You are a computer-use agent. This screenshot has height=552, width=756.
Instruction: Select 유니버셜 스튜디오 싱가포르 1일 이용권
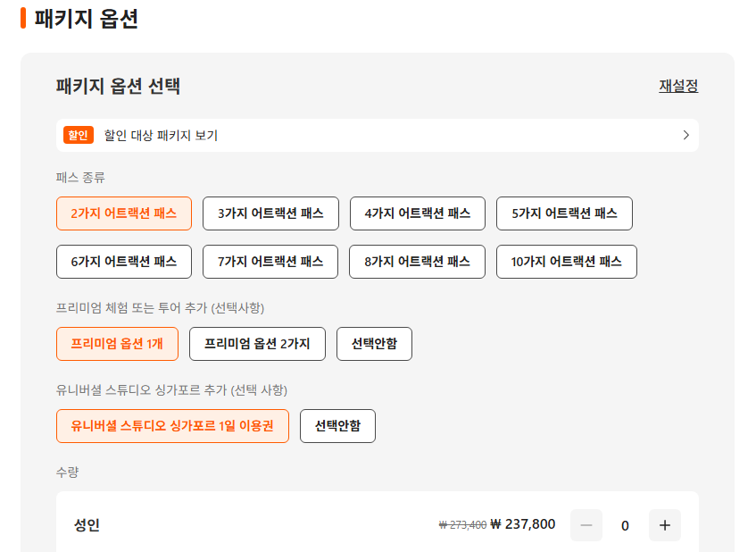(172, 425)
